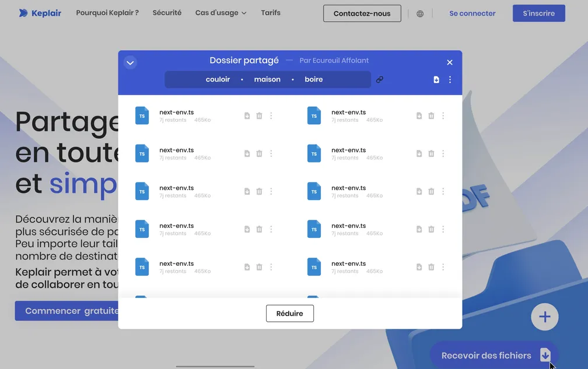This screenshot has height=369, width=588.
Task: Click the Se connecter link
Action: (x=472, y=13)
